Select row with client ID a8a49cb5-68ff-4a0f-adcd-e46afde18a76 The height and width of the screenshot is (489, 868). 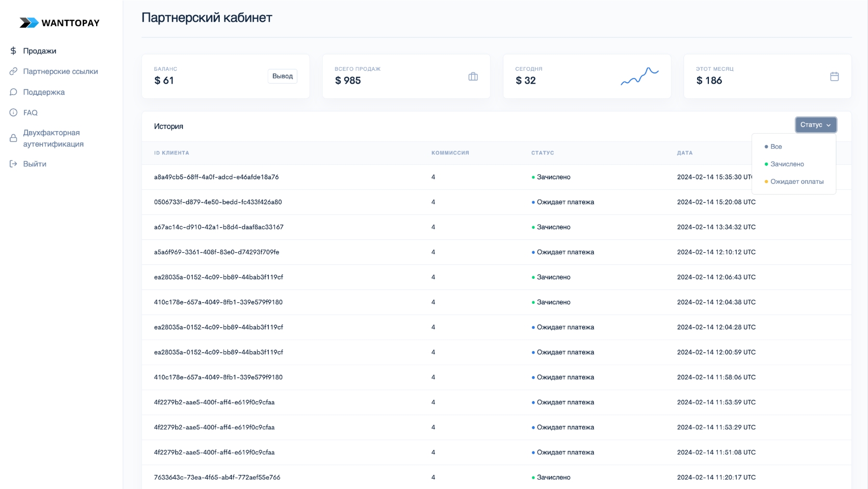click(216, 177)
